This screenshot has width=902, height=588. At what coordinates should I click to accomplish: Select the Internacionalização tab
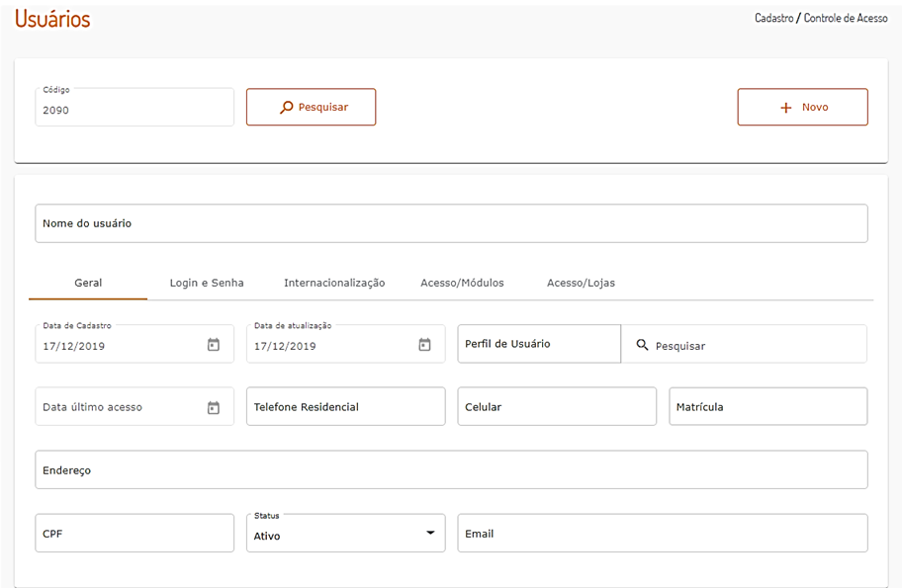334,283
